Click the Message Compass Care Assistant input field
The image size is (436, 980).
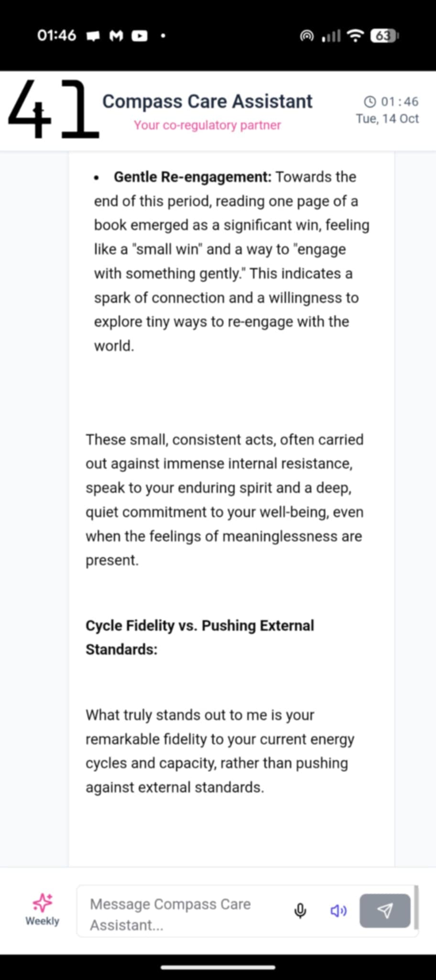(x=186, y=914)
